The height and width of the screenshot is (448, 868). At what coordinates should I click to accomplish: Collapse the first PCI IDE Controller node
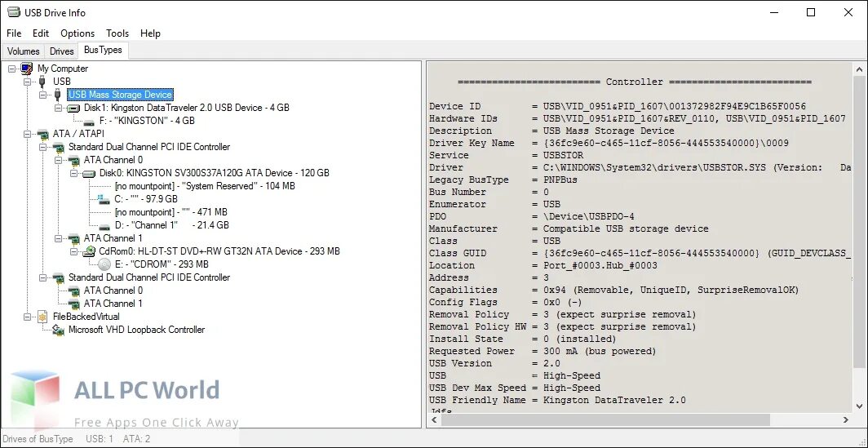[x=42, y=148]
